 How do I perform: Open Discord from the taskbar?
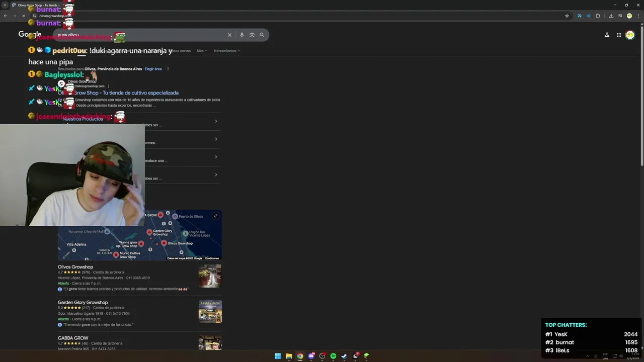click(311, 356)
